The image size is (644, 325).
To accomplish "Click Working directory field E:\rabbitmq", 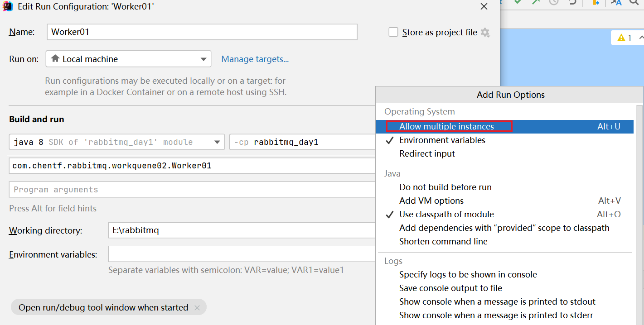I will pos(242,230).
